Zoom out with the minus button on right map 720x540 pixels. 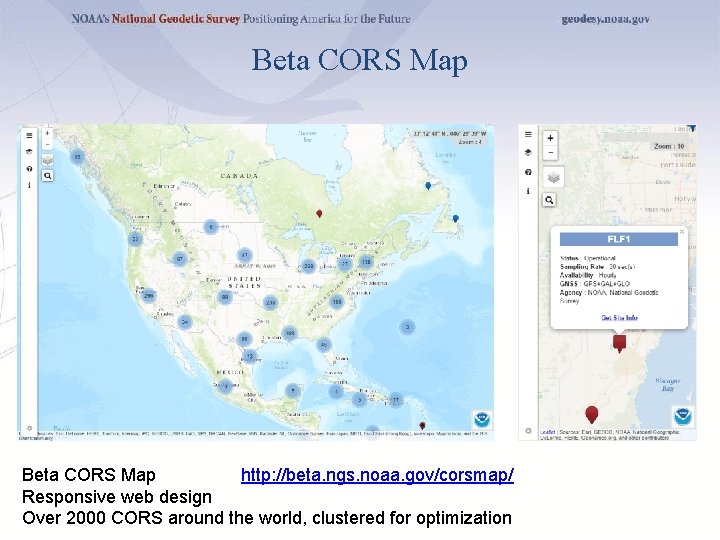click(x=551, y=152)
